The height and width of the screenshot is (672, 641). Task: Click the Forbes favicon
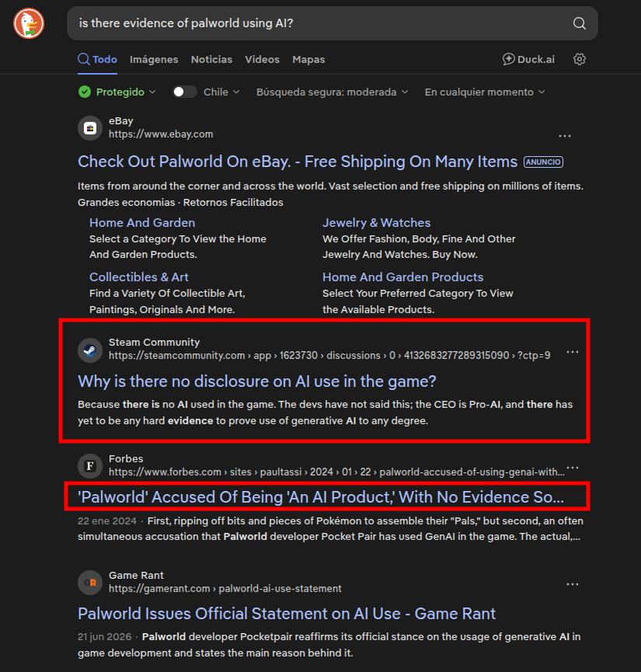(90, 466)
